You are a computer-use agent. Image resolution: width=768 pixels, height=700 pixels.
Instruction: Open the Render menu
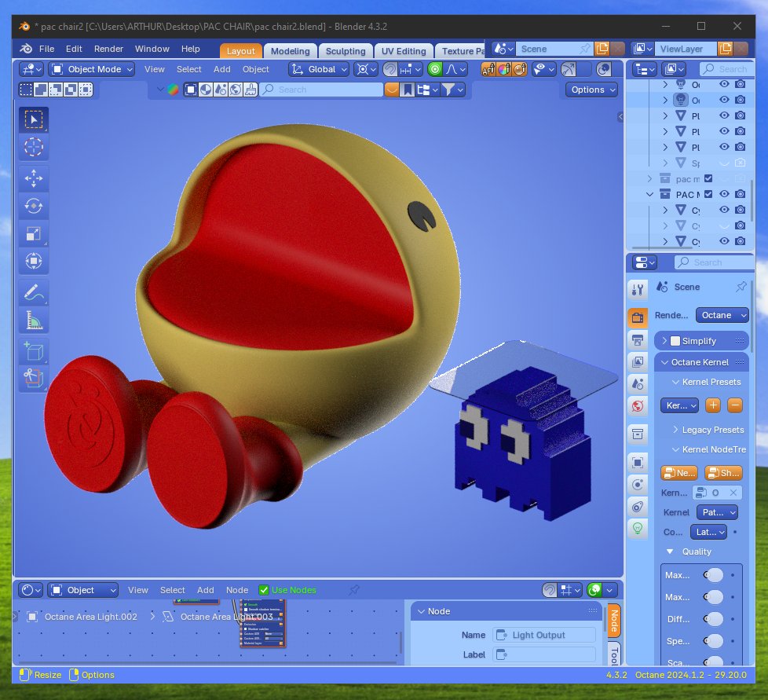click(108, 49)
